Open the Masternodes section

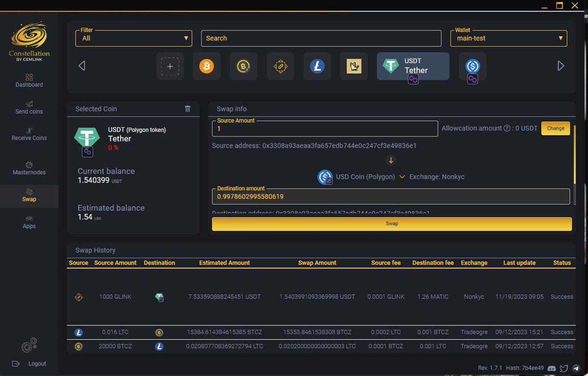[29, 169]
